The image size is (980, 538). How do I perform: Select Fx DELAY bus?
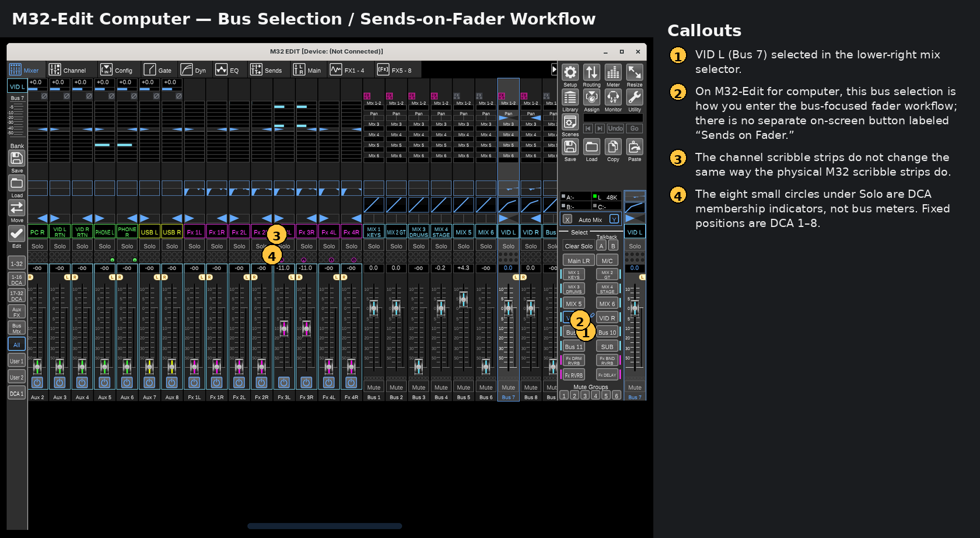click(607, 375)
